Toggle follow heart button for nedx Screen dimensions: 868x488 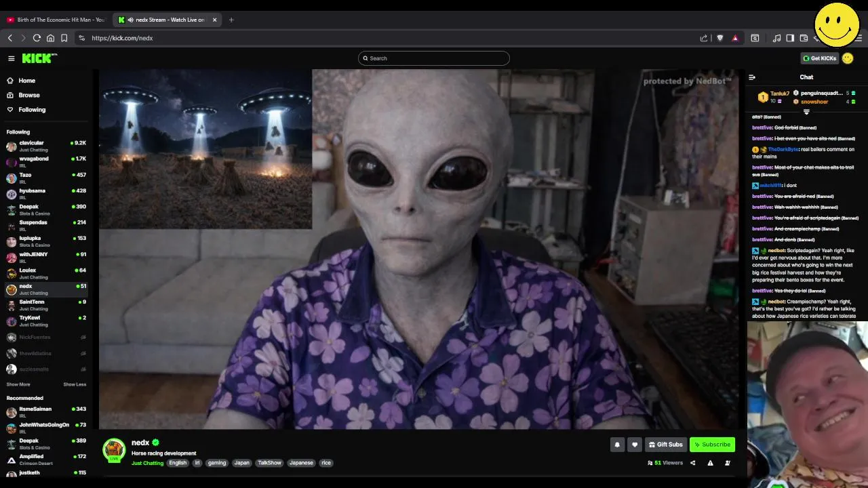[x=635, y=445]
